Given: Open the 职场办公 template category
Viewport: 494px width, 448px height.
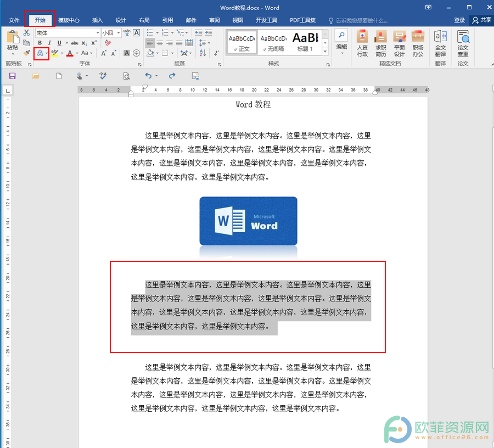Looking at the screenshot, I should click(418, 43).
